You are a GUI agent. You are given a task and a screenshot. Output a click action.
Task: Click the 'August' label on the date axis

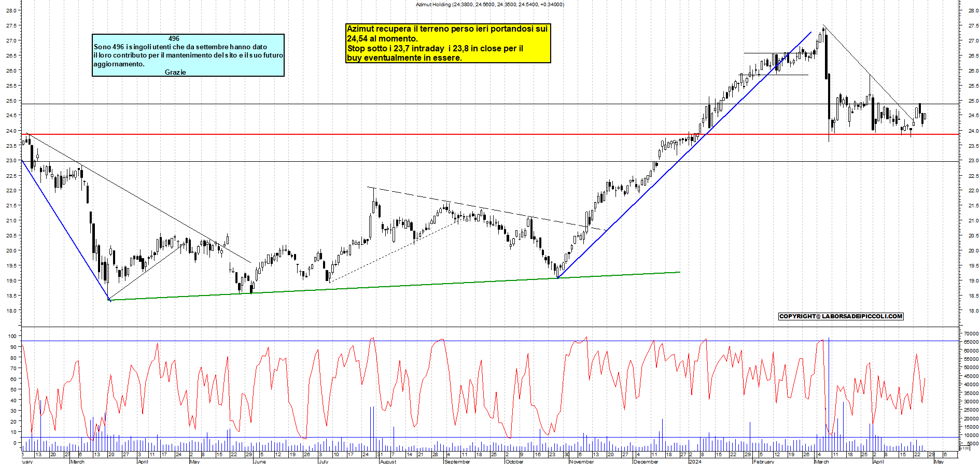(387, 461)
